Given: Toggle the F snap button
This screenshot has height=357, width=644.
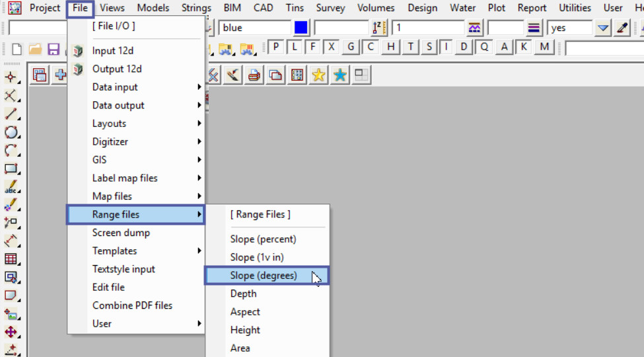Looking at the screenshot, I should pos(313,47).
